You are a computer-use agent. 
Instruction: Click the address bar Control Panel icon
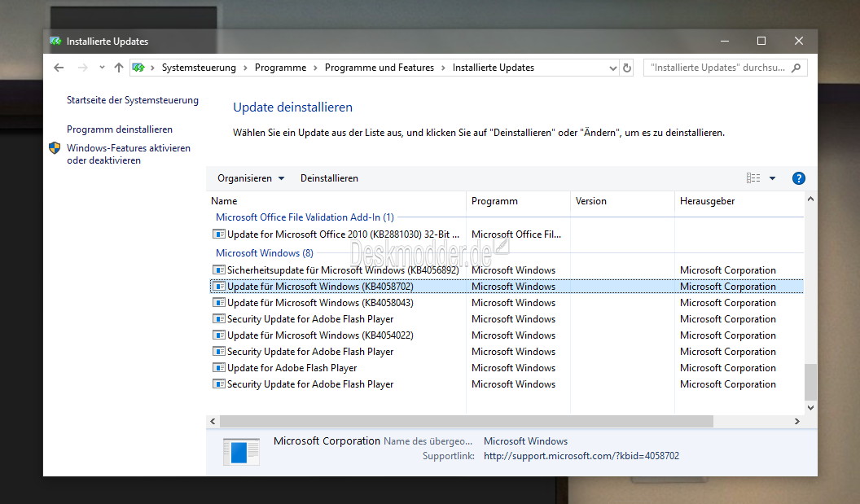click(138, 68)
